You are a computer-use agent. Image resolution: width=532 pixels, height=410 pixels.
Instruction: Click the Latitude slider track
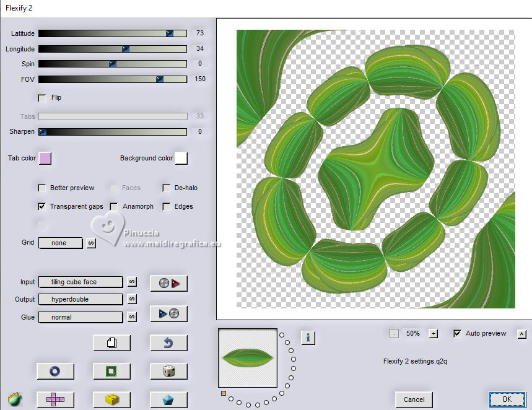113,33
